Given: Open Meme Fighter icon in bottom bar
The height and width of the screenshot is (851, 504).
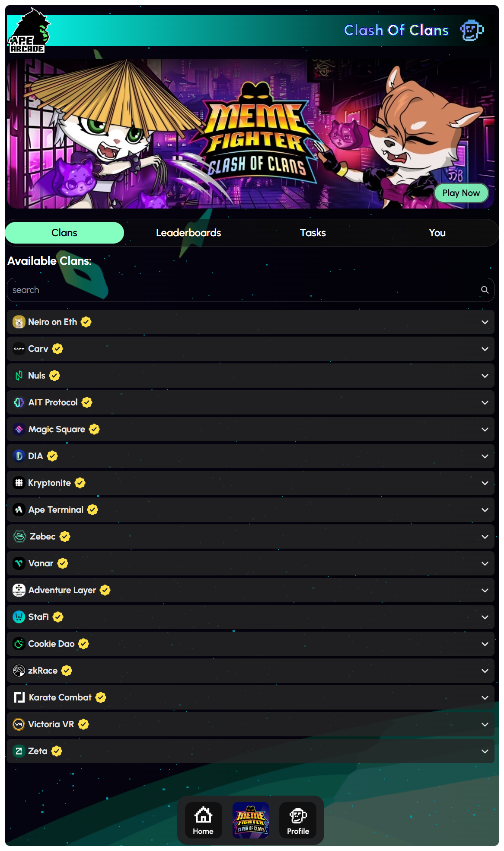Looking at the screenshot, I should pyautogui.click(x=251, y=820).
